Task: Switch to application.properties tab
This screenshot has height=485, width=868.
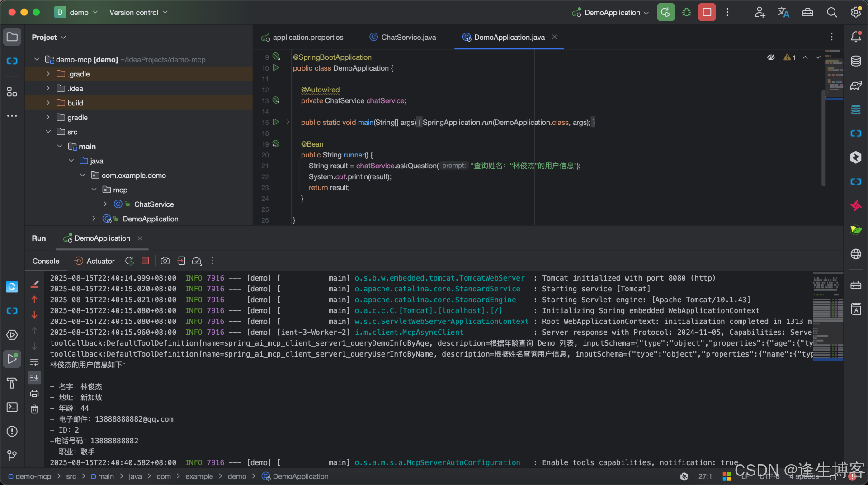Action: [x=302, y=37]
